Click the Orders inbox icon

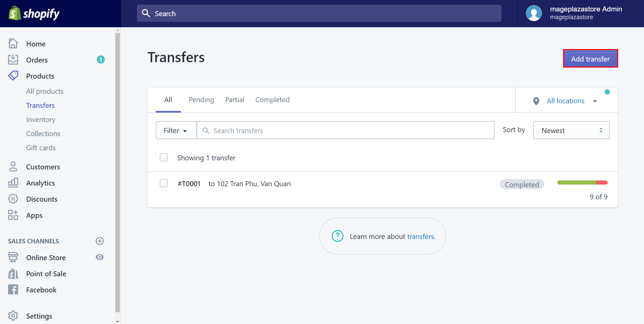click(x=13, y=59)
